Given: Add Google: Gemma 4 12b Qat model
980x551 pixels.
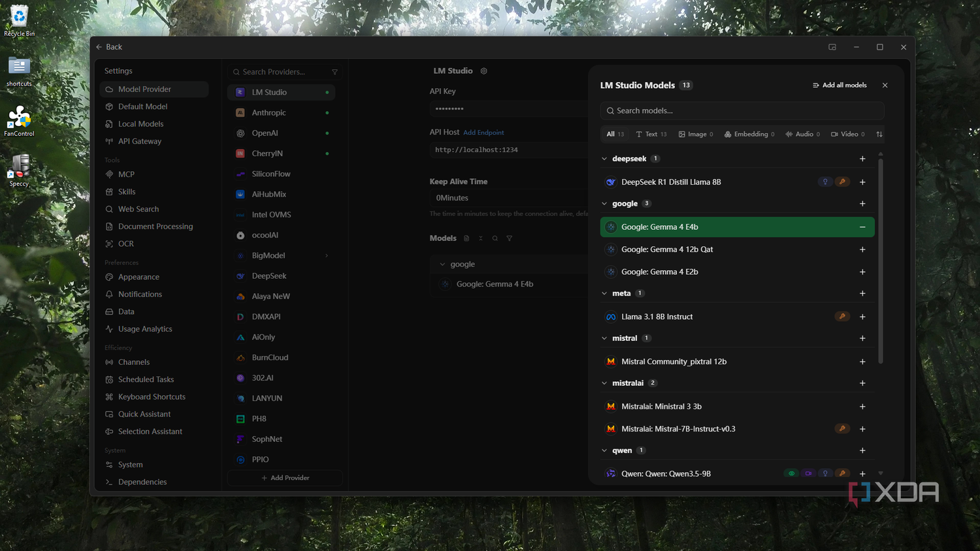Looking at the screenshot, I should (x=862, y=249).
